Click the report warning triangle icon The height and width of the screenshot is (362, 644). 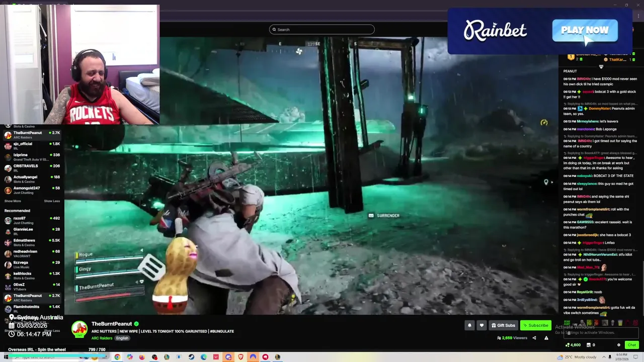click(546, 338)
